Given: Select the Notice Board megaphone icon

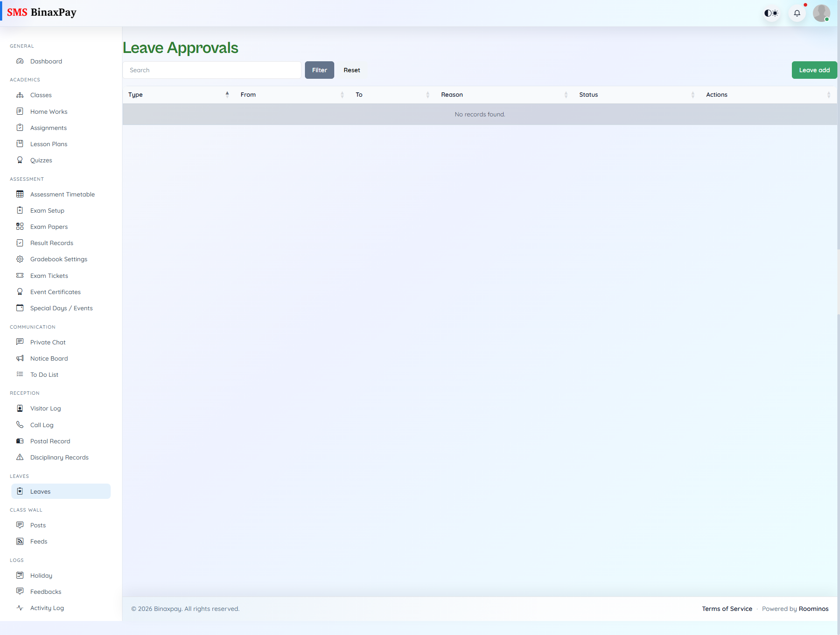Looking at the screenshot, I should pyautogui.click(x=20, y=358).
